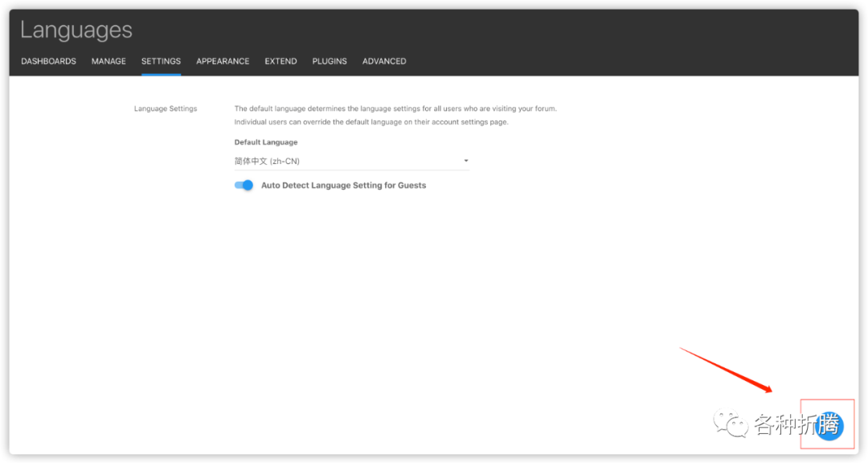Select the SETTINGS tab

[x=161, y=61]
